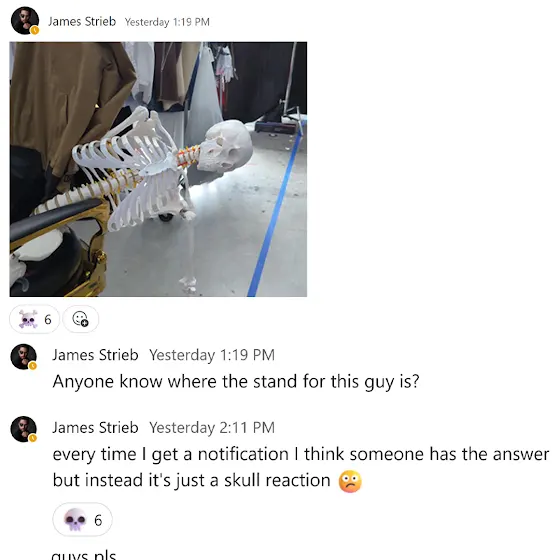This screenshot has height=560, width=560.
Task: Open the skeleton photo attachment
Action: 158,169
